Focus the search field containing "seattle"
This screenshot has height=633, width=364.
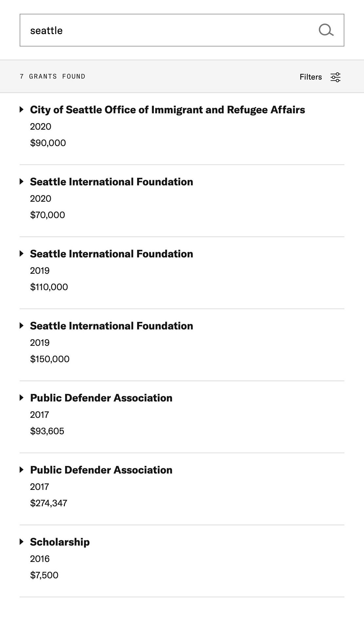pos(164,30)
